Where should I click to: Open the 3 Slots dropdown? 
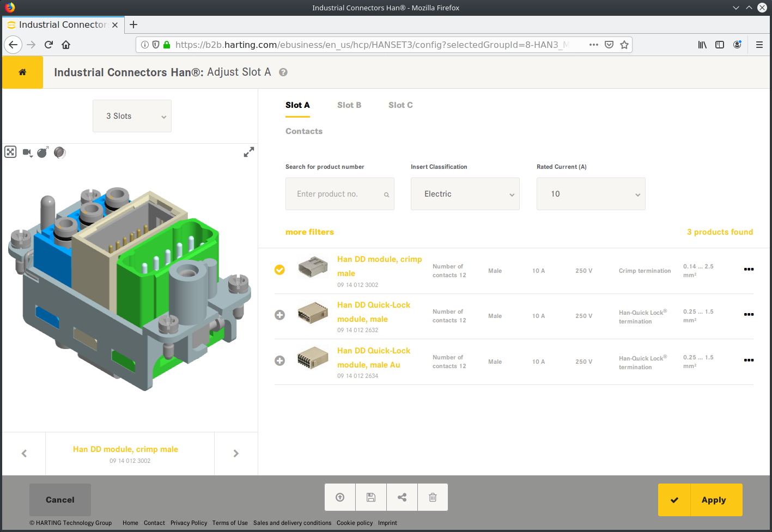click(x=132, y=116)
